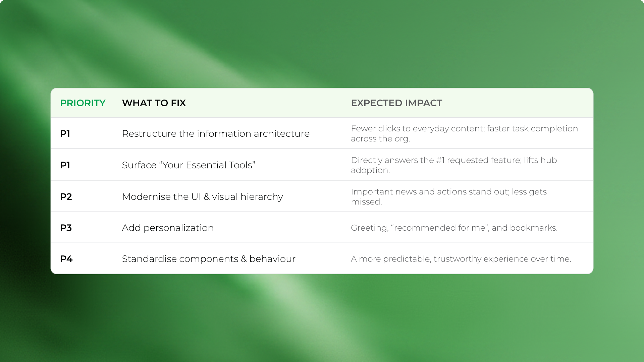Select the P3 priority label

66,228
